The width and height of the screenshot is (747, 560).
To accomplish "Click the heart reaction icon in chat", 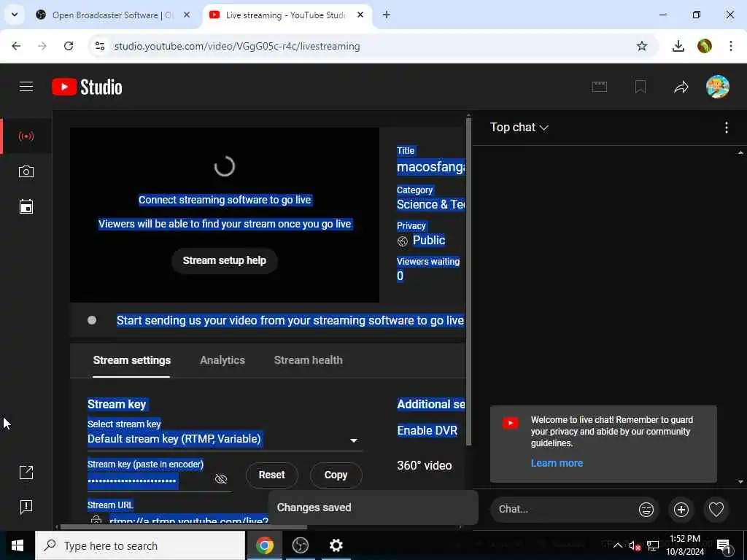I will point(716,509).
